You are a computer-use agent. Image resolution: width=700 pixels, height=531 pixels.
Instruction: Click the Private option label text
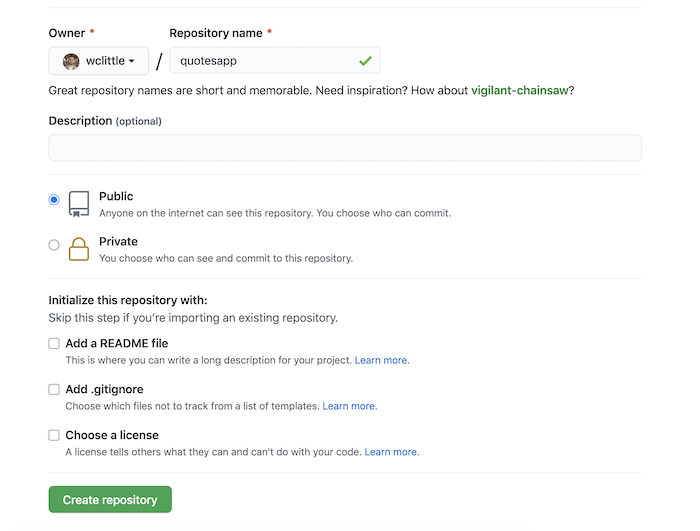pos(118,241)
